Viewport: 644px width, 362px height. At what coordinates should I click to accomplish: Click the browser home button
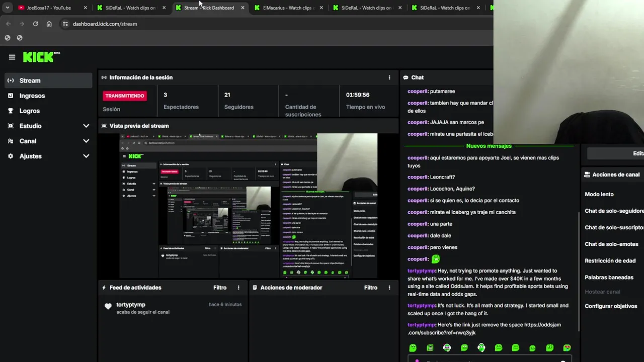point(49,24)
